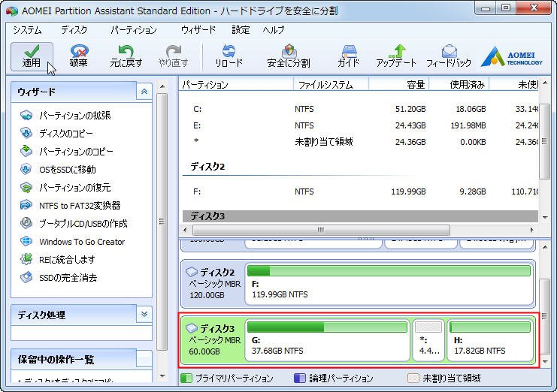Viewport: 557px width, 392px height.
Task: Click the 適用 (Apply) toolbar button
Action: tap(32, 56)
